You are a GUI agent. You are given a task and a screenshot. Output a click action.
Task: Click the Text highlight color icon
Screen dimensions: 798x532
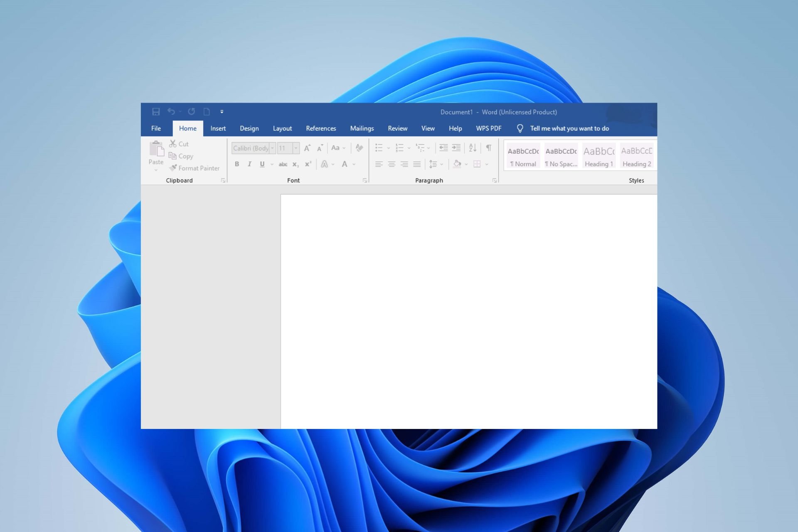coord(325,164)
